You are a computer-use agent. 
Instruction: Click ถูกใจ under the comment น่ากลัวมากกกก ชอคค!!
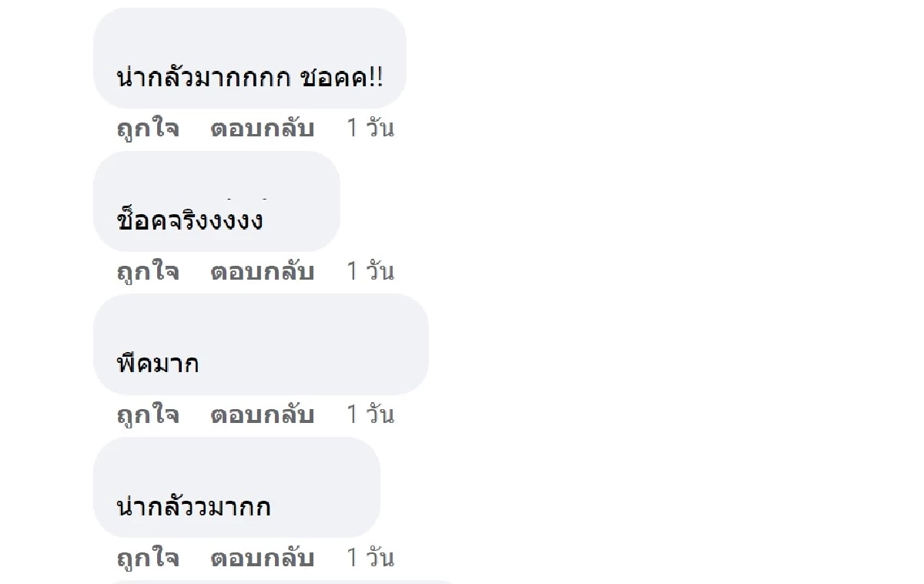(x=147, y=129)
